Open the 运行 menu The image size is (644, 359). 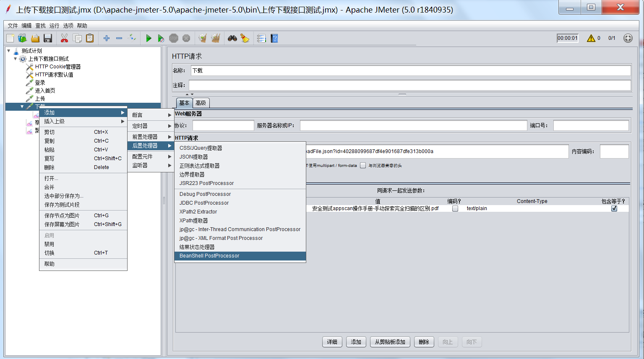54,26
